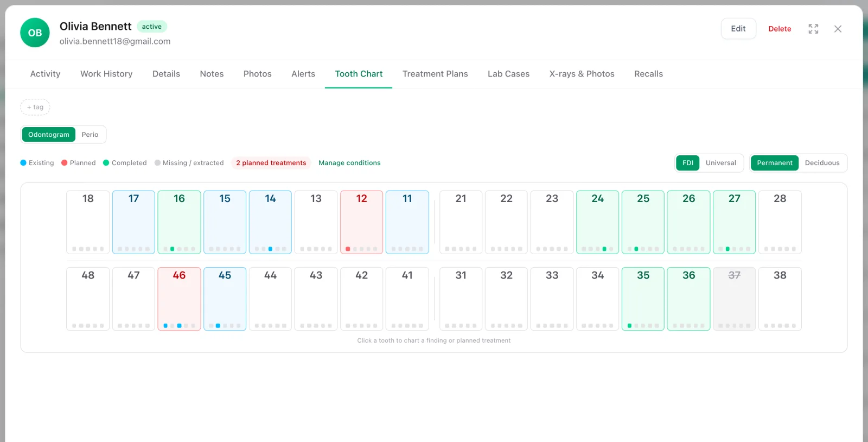Image resolution: width=868 pixels, height=442 pixels.
Task: Click the red Planned legend dot
Action: pyautogui.click(x=65, y=162)
